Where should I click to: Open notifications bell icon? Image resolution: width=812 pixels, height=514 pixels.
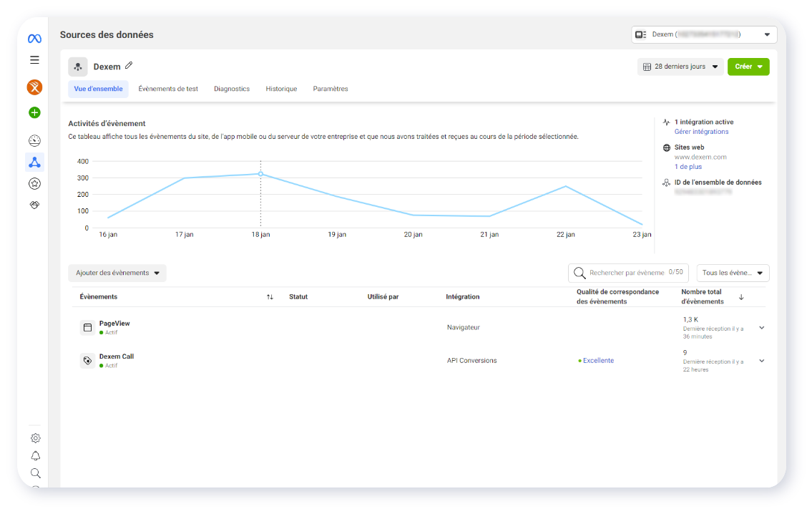click(35, 456)
